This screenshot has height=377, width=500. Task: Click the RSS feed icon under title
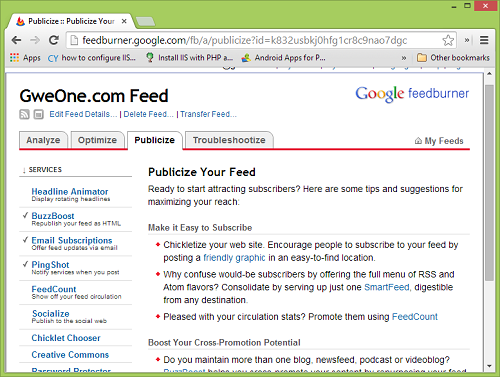24,114
